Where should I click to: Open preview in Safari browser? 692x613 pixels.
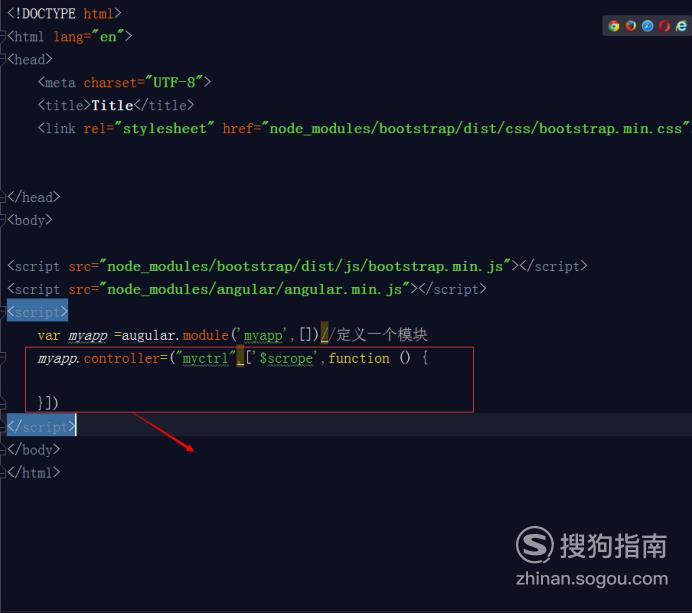click(647, 26)
